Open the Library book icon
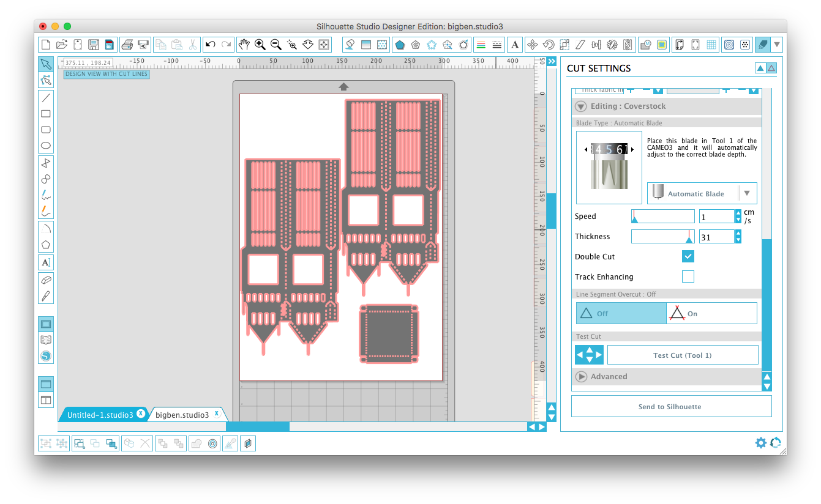 pos(46,340)
